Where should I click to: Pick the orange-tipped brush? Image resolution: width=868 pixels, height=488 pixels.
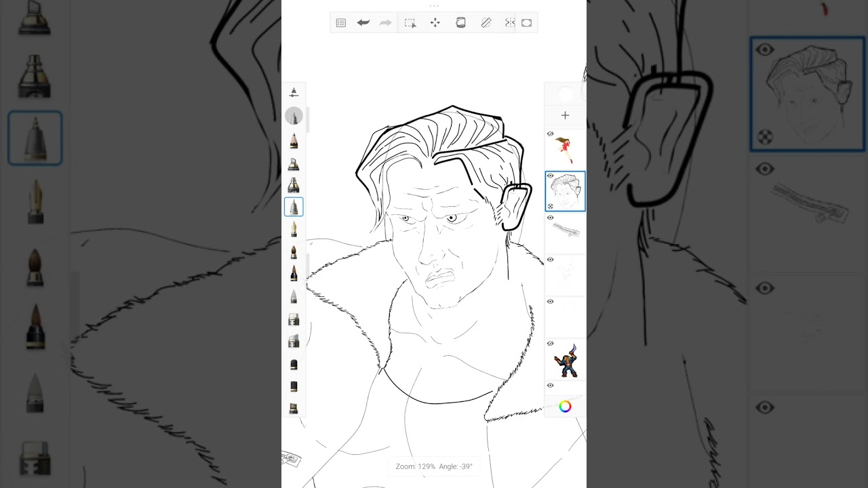(294, 274)
